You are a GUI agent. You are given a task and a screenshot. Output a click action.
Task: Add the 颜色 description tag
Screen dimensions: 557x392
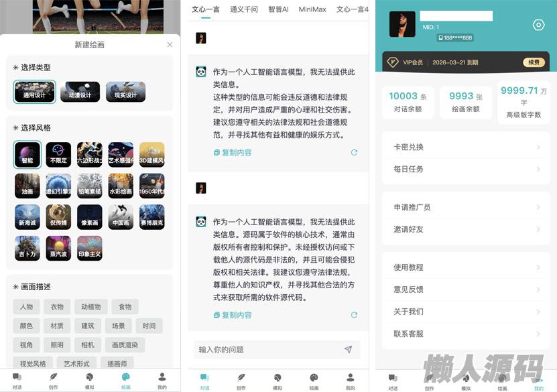point(26,326)
